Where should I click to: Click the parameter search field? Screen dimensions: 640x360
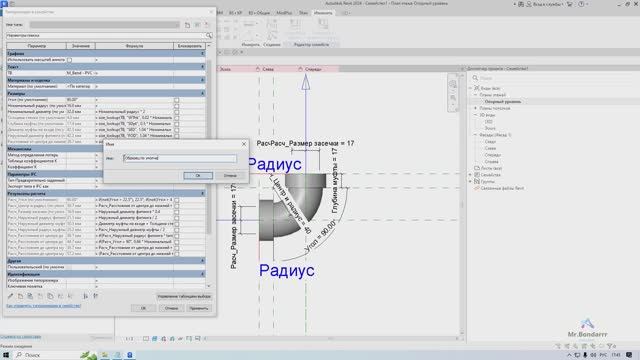pos(105,36)
